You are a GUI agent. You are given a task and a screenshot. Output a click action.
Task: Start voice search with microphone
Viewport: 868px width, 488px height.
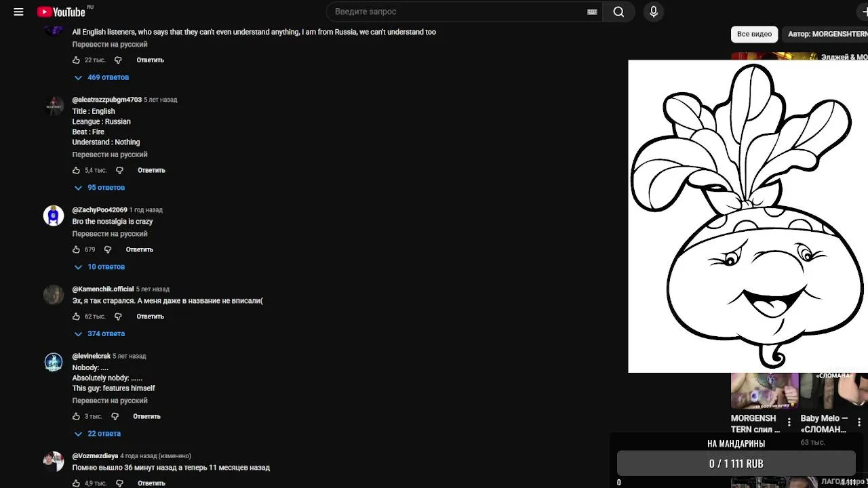pos(654,12)
